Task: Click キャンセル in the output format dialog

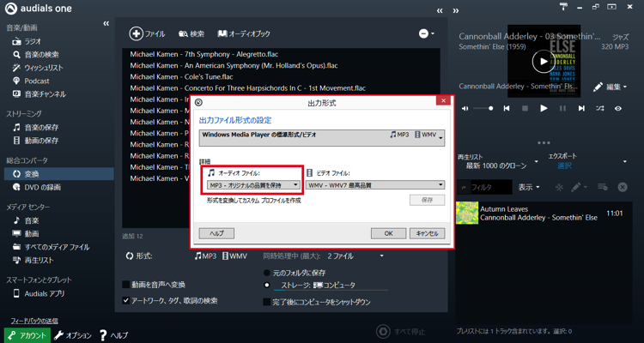Action: pos(426,233)
